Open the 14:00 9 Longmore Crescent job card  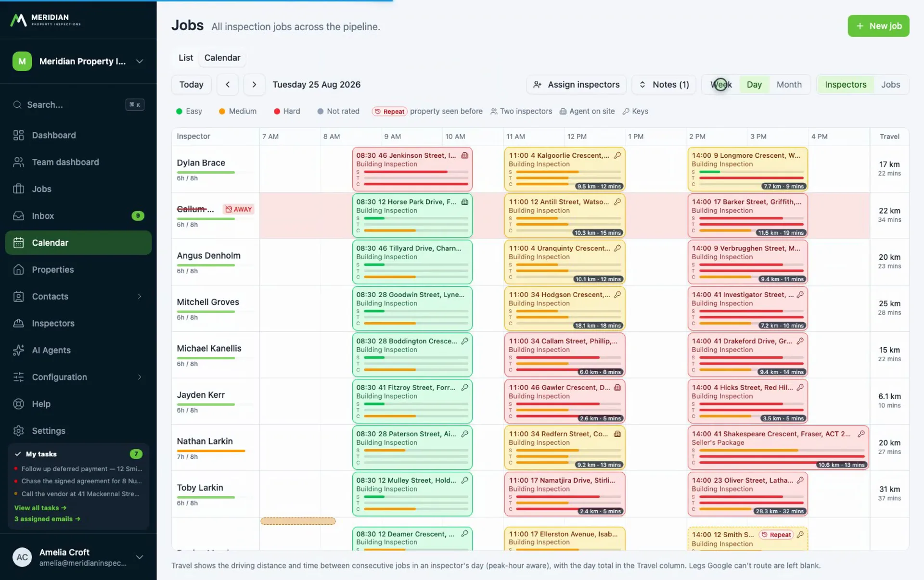[747, 169]
